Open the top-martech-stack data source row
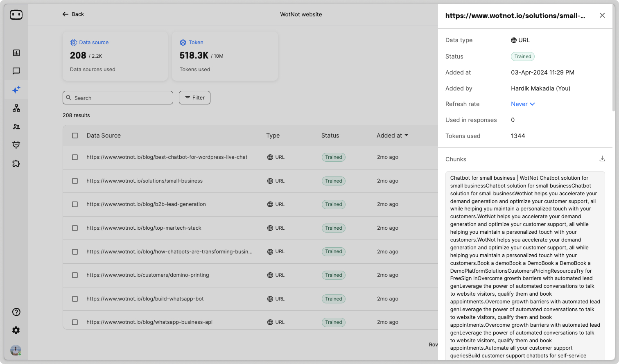The width and height of the screenshot is (619, 364). (x=144, y=228)
